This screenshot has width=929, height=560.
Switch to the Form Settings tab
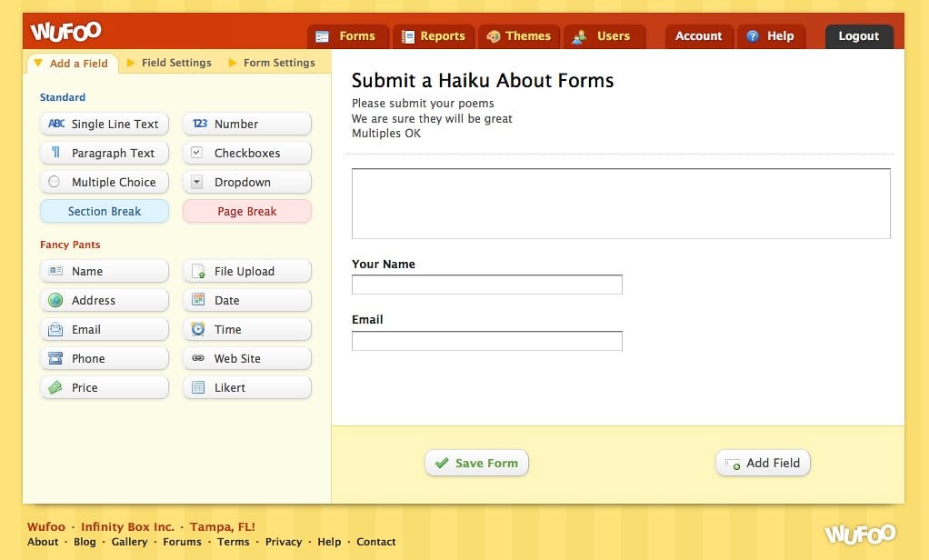pos(278,63)
